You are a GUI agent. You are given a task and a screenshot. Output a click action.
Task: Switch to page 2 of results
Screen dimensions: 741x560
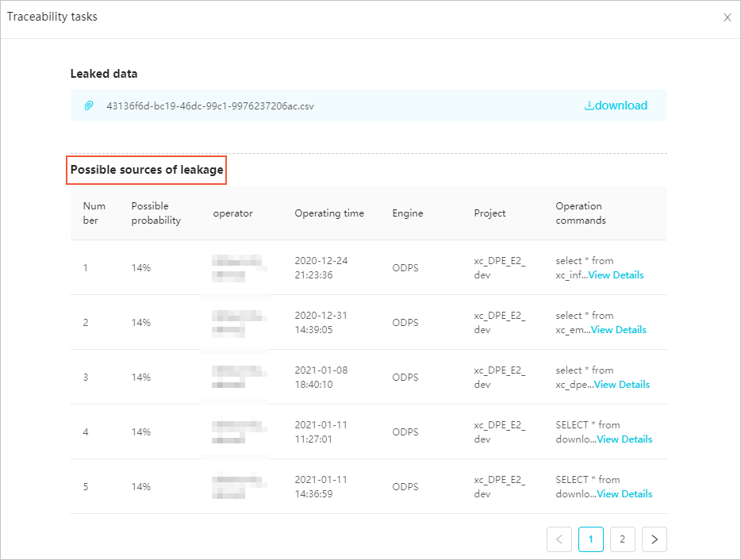click(x=622, y=539)
